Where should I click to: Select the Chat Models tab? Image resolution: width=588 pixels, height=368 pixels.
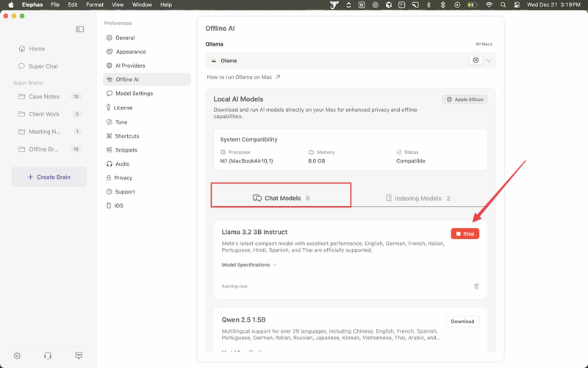click(x=281, y=198)
